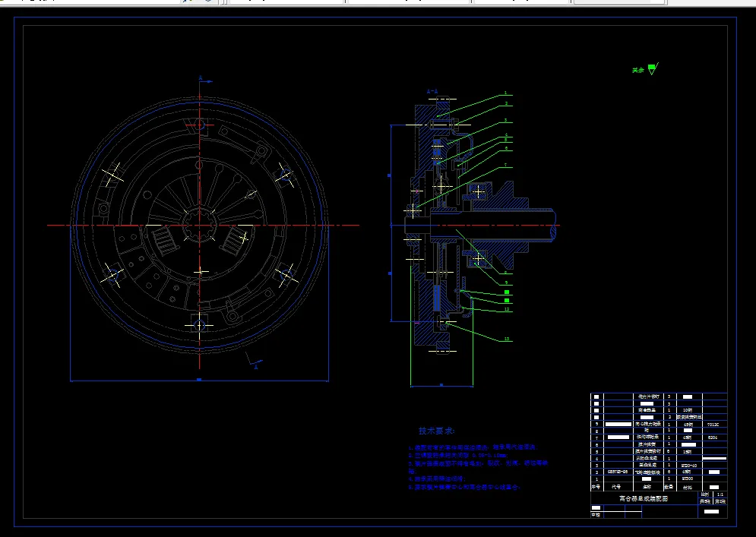Select the 10钢 material cell
The width and height of the screenshot is (756, 537).
tap(688, 410)
